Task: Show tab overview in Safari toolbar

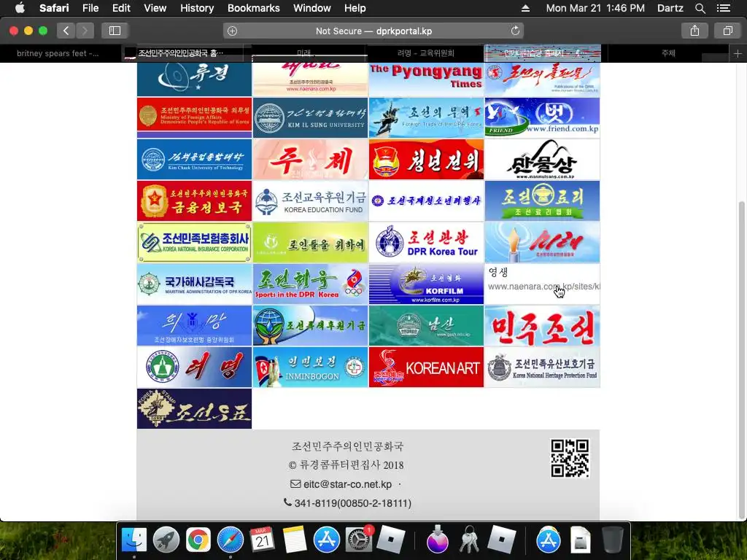Action: point(727,31)
